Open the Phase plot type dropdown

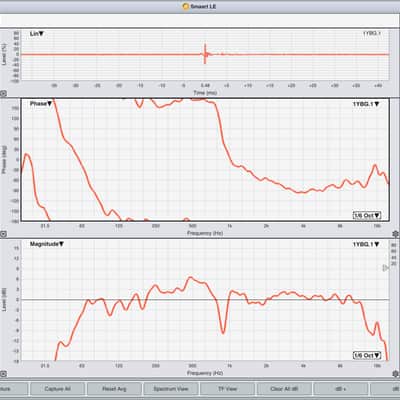pyautogui.click(x=41, y=104)
